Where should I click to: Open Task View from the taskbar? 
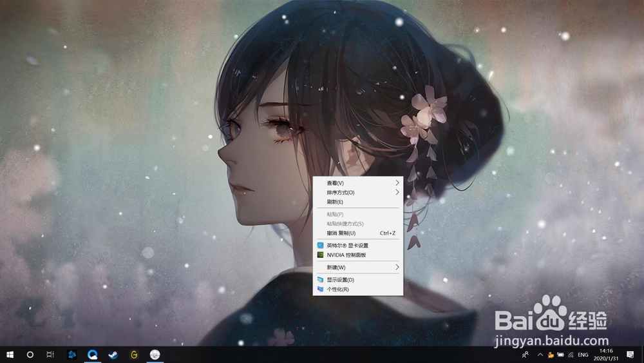click(x=50, y=355)
